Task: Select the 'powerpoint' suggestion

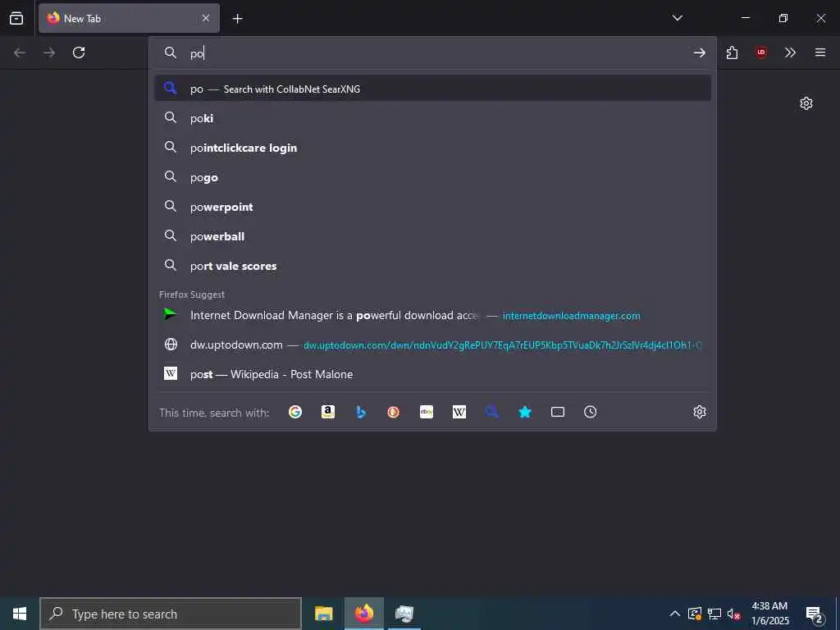Action: click(432, 206)
